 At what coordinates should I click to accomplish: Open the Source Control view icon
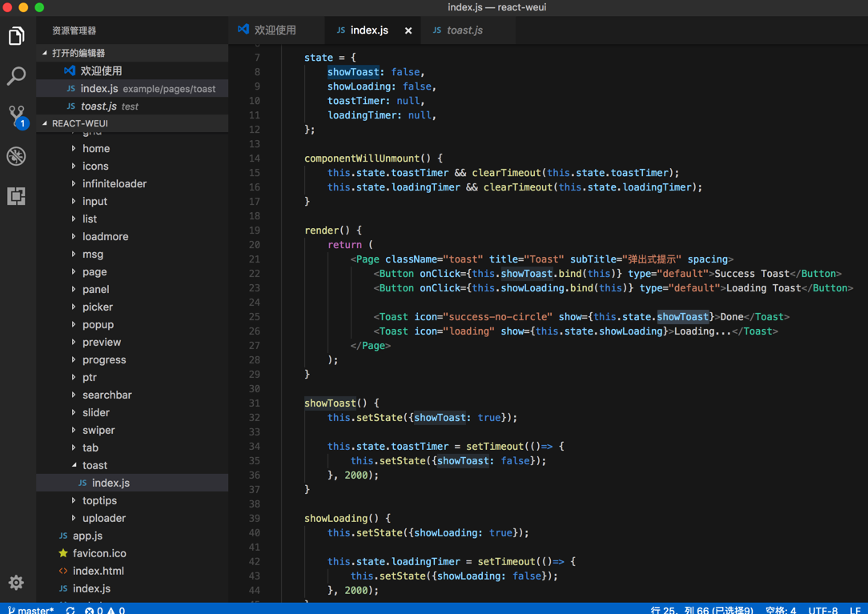17,116
